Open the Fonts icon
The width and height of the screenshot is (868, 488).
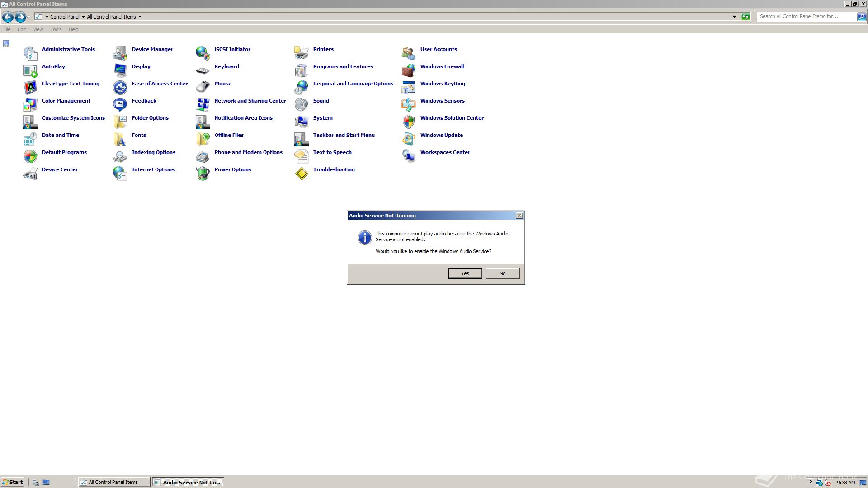click(x=120, y=139)
